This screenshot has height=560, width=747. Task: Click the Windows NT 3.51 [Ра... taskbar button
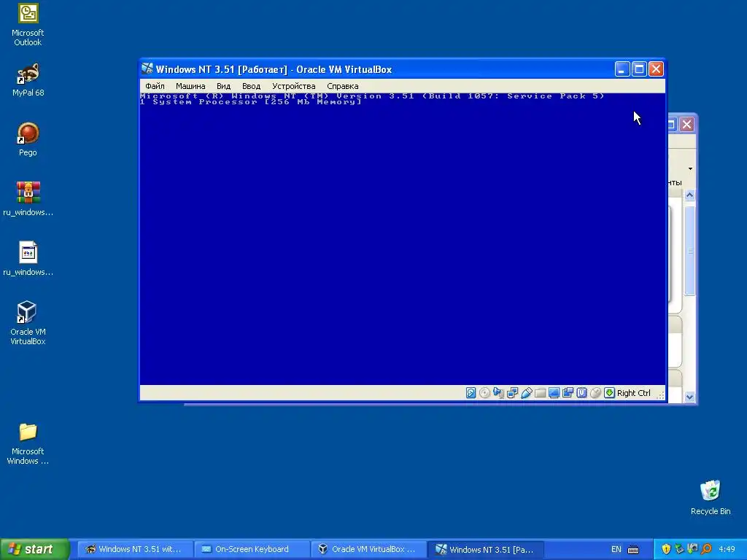pos(486,549)
